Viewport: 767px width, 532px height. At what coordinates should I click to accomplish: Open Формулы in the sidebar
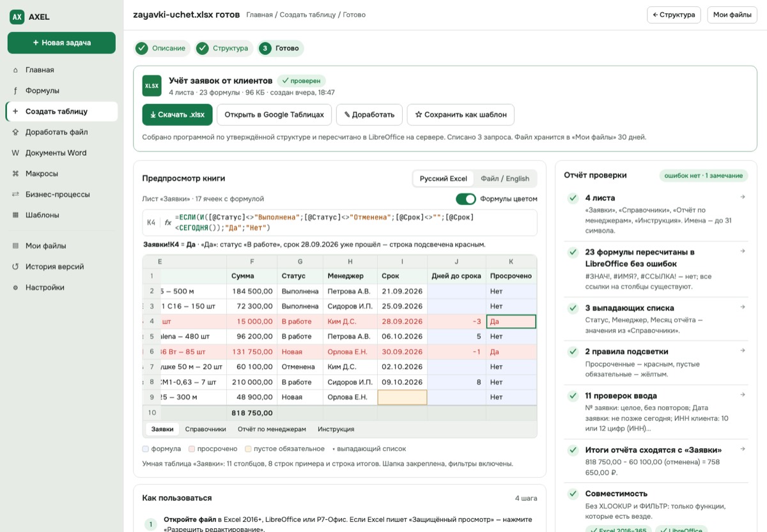coord(61,91)
